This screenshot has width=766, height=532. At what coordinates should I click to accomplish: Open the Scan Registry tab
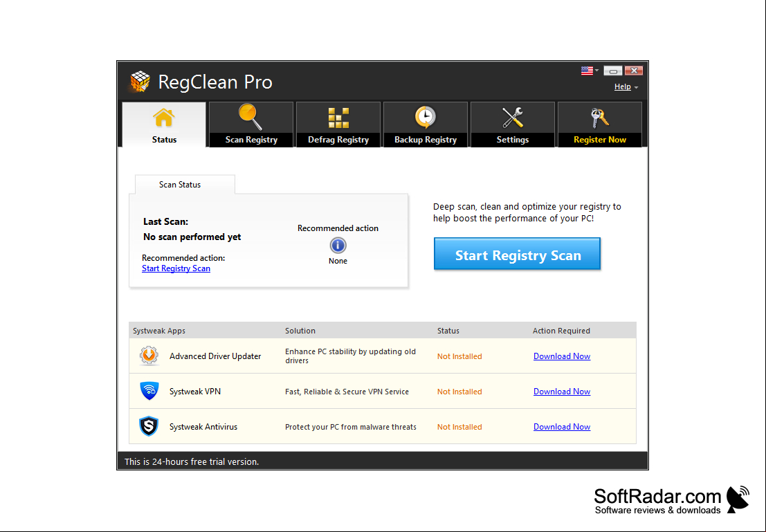click(251, 124)
